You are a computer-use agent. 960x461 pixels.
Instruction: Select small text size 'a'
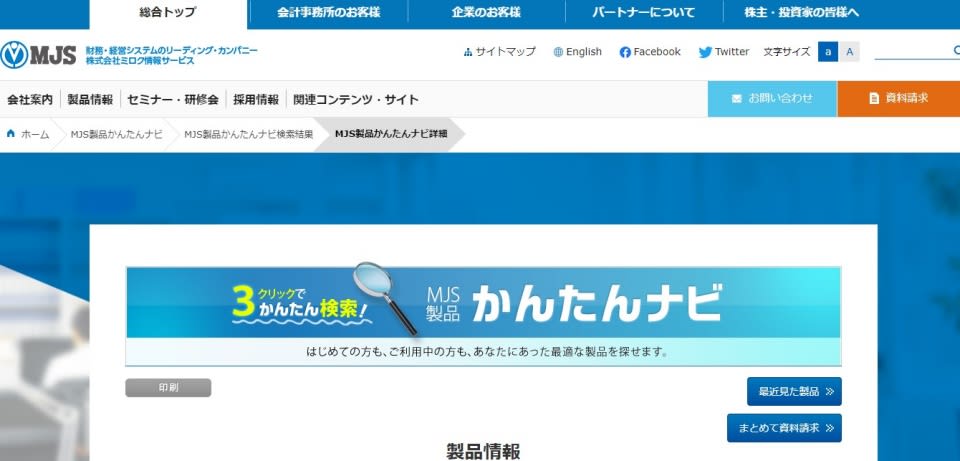(828, 52)
